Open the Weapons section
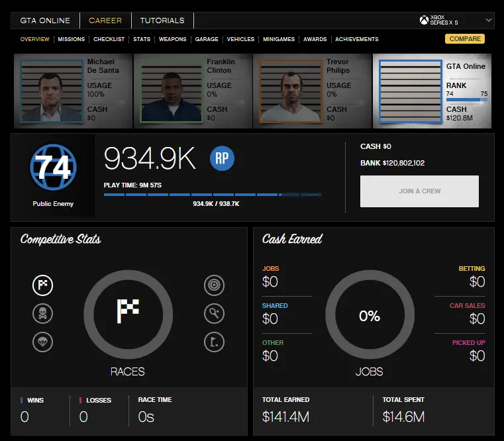Screen dimensions: 504x441 [172, 39]
